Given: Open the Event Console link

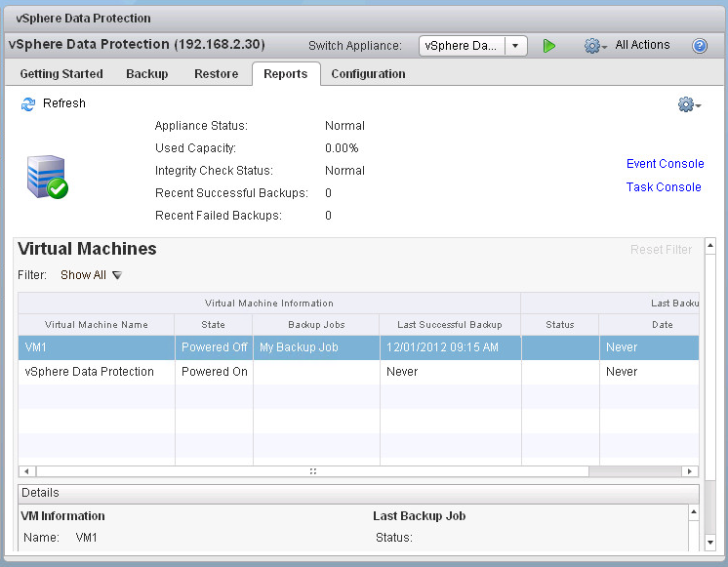Looking at the screenshot, I should tap(665, 163).
